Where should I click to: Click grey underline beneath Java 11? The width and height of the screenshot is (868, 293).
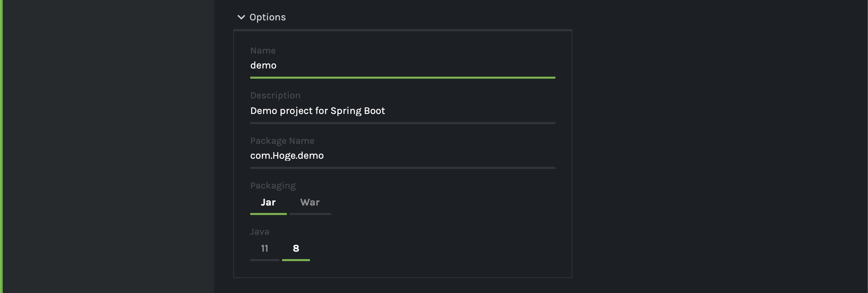point(264,260)
